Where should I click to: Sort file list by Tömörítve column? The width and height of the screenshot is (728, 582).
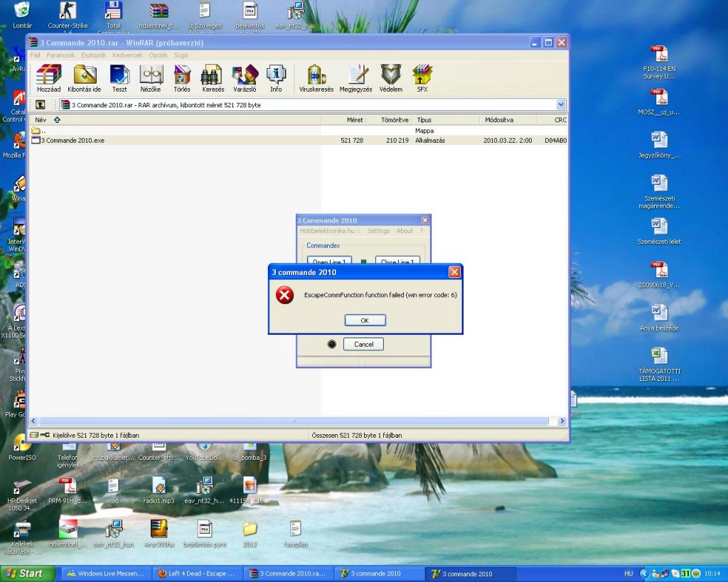(389, 120)
